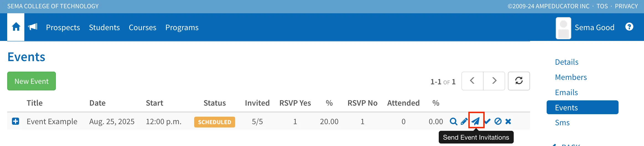This screenshot has height=146, width=644.
Task: Open the home icon tab
Action: [16, 27]
